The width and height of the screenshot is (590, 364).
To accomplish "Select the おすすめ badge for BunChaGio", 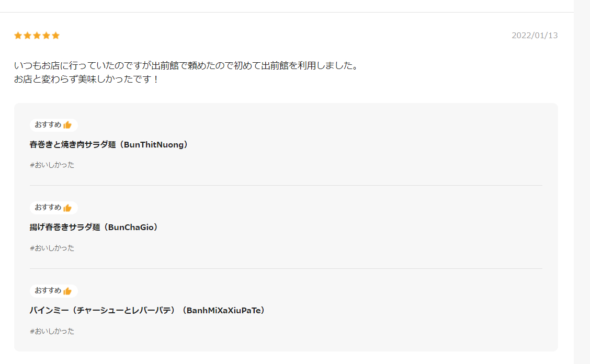I will 54,208.
